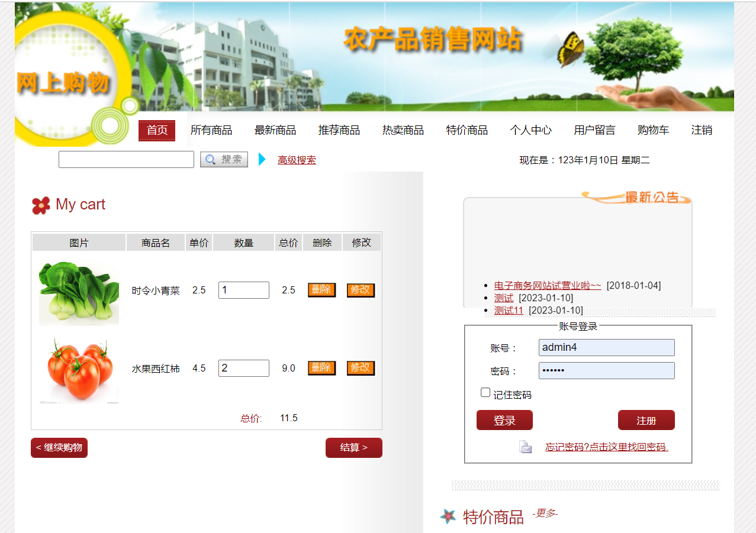The image size is (756, 533).
Task: Go to 用户留言 page
Action: pyautogui.click(x=594, y=130)
